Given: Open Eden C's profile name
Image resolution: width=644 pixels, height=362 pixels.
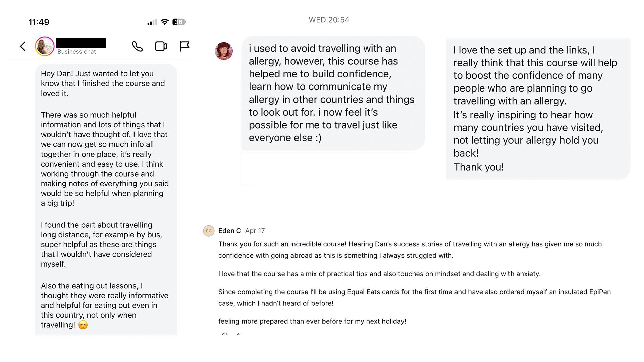Looking at the screenshot, I should point(229,231).
